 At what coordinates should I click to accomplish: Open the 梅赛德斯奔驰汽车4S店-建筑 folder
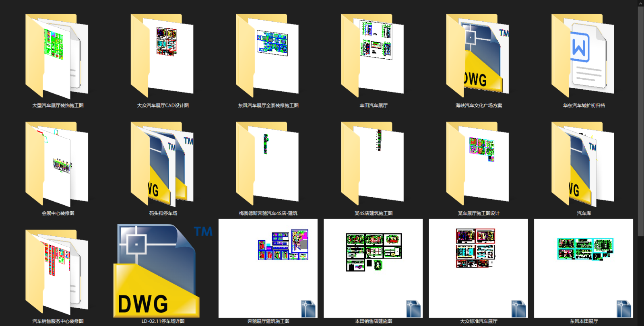pyautogui.click(x=267, y=164)
